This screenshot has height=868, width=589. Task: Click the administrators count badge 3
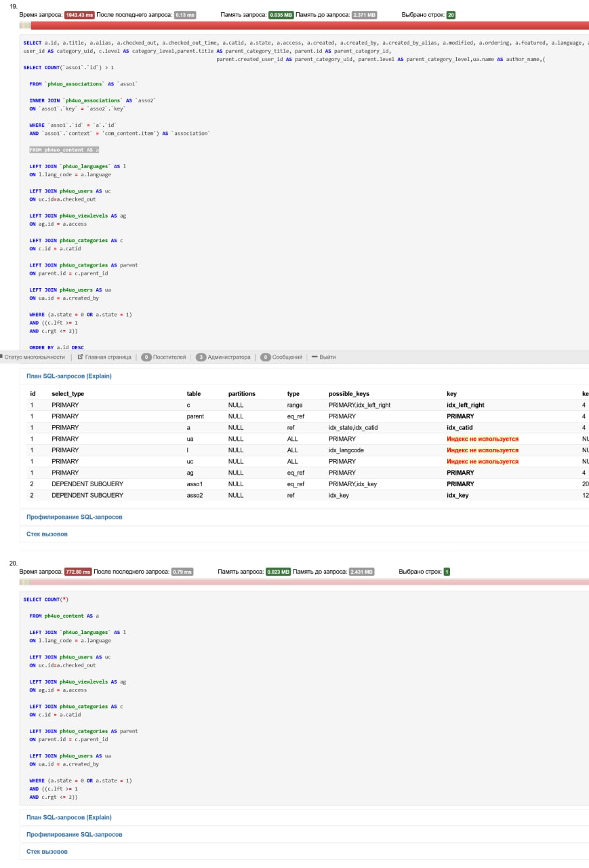click(201, 357)
